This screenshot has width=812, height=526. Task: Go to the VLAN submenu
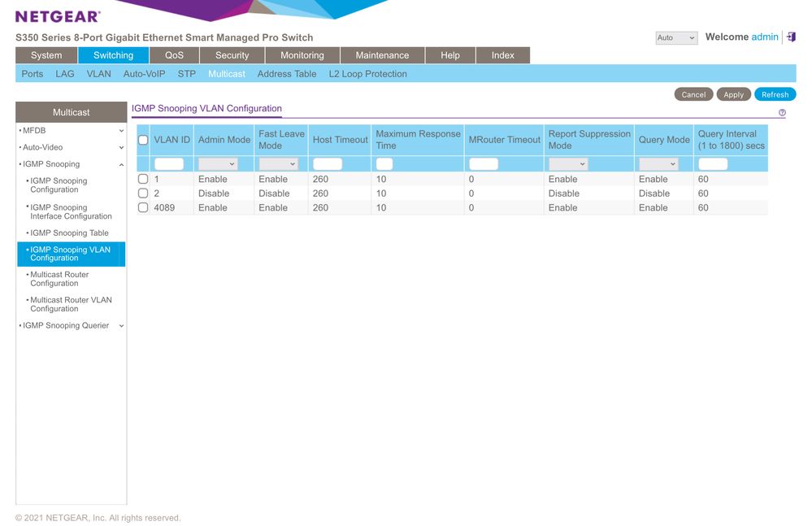point(99,74)
